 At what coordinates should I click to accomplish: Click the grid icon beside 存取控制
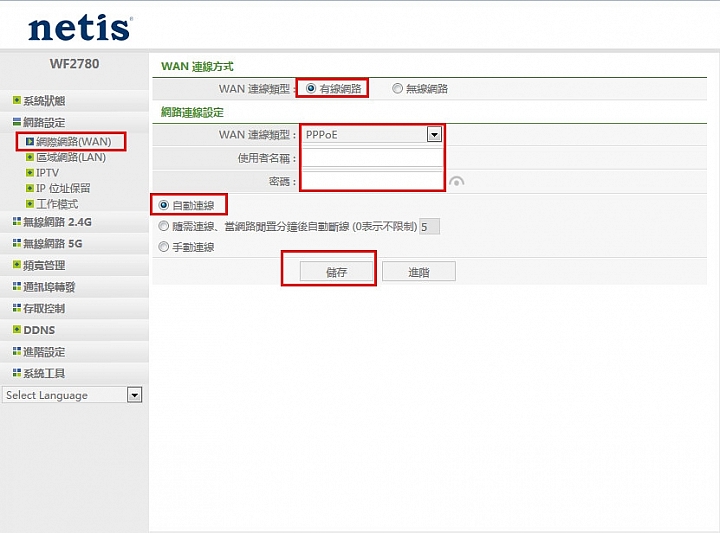17,308
